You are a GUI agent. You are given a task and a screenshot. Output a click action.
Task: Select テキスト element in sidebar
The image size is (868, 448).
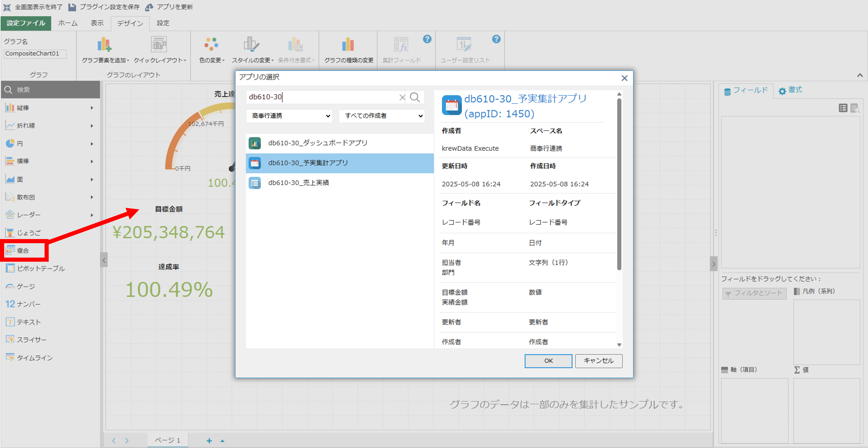[x=50, y=322]
